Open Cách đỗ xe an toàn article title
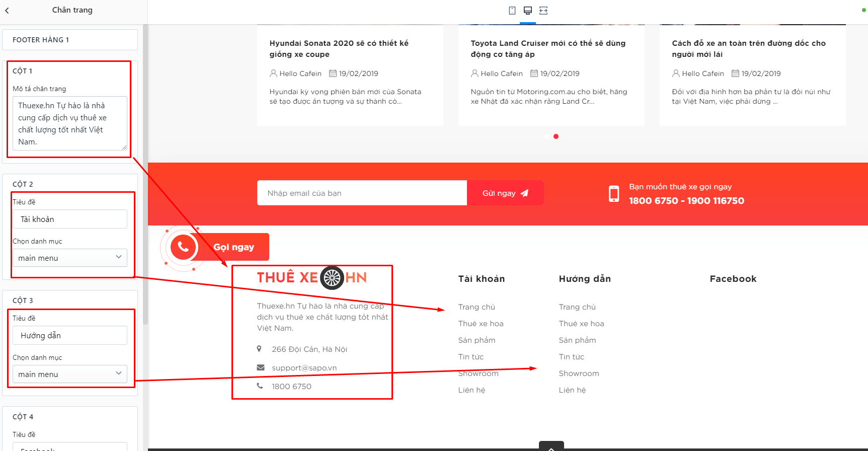The image size is (868, 451). (749, 49)
